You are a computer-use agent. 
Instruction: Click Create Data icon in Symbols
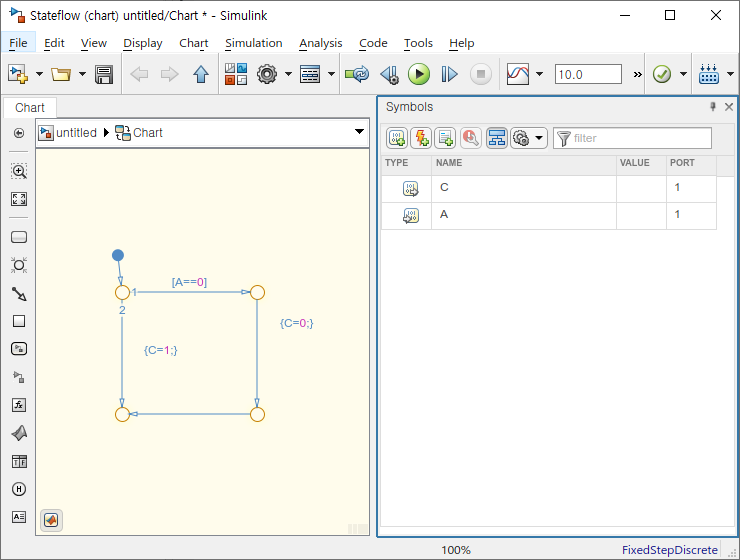click(x=397, y=138)
